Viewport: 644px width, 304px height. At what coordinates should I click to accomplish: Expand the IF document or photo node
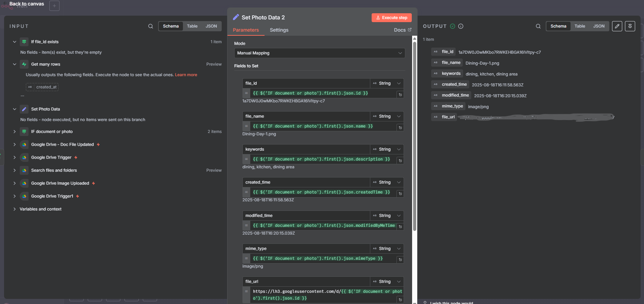pyautogui.click(x=14, y=132)
